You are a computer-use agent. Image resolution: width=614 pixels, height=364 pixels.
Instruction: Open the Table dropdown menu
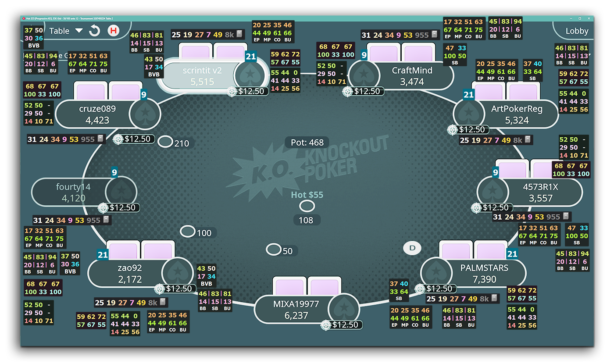65,31
